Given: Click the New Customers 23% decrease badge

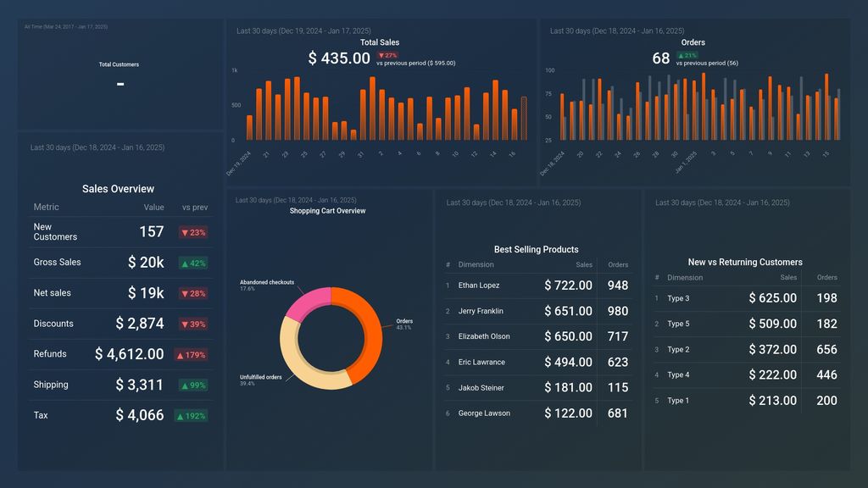Looking at the screenshot, I should pyautogui.click(x=193, y=232).
